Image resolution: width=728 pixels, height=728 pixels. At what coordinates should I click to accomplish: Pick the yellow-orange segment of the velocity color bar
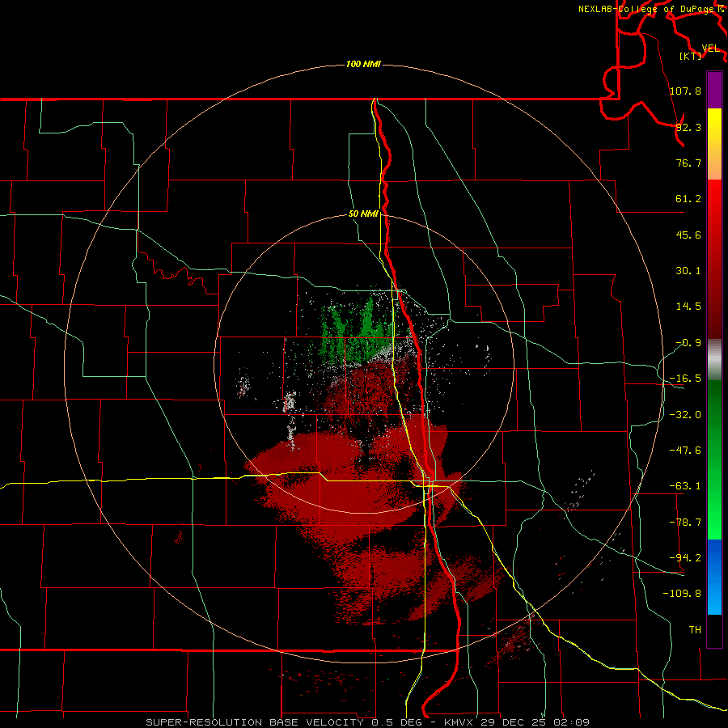(x=714, y=144)
